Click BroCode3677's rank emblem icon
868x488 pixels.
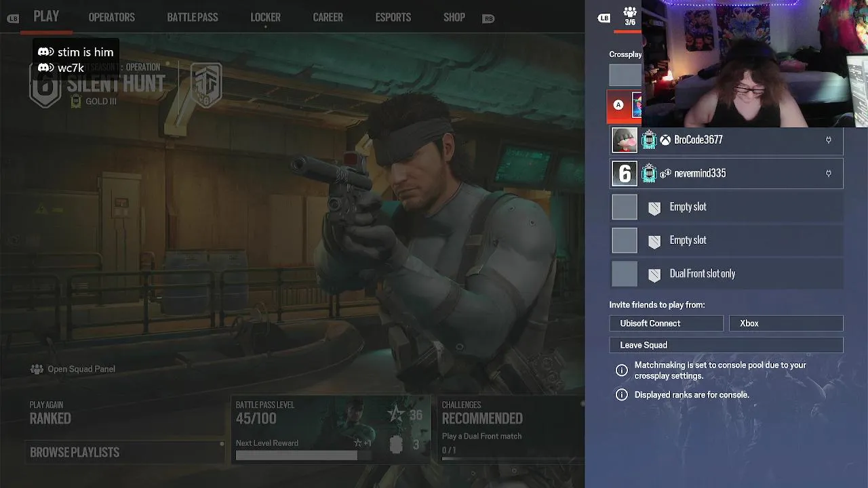[649, 140]
